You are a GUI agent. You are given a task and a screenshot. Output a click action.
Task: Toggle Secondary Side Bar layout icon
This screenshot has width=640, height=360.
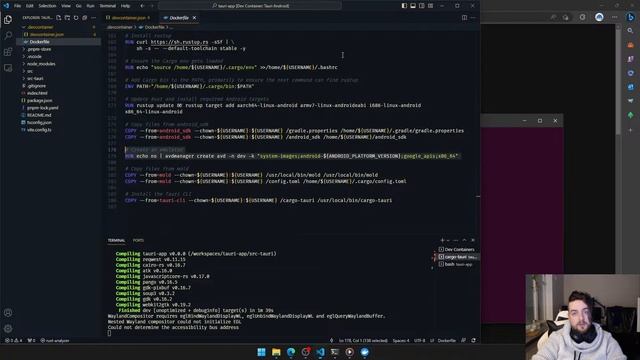pos(422,6)
